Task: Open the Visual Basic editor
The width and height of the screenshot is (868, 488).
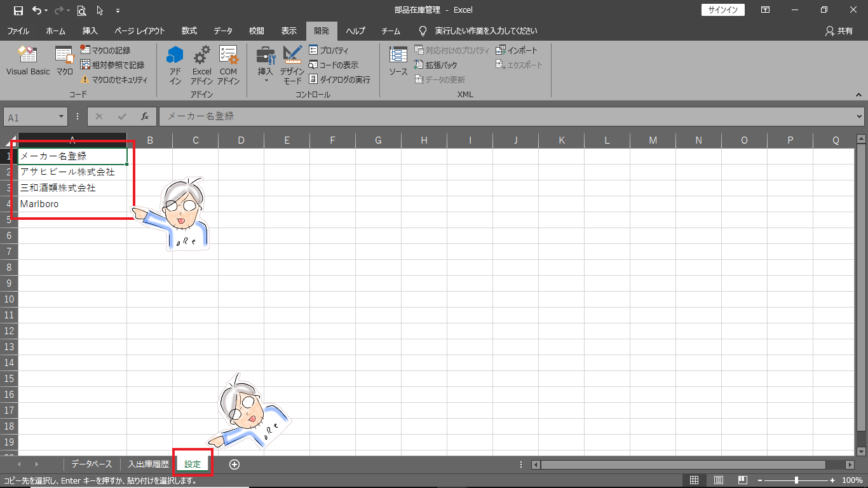Action: click(28, 62)
